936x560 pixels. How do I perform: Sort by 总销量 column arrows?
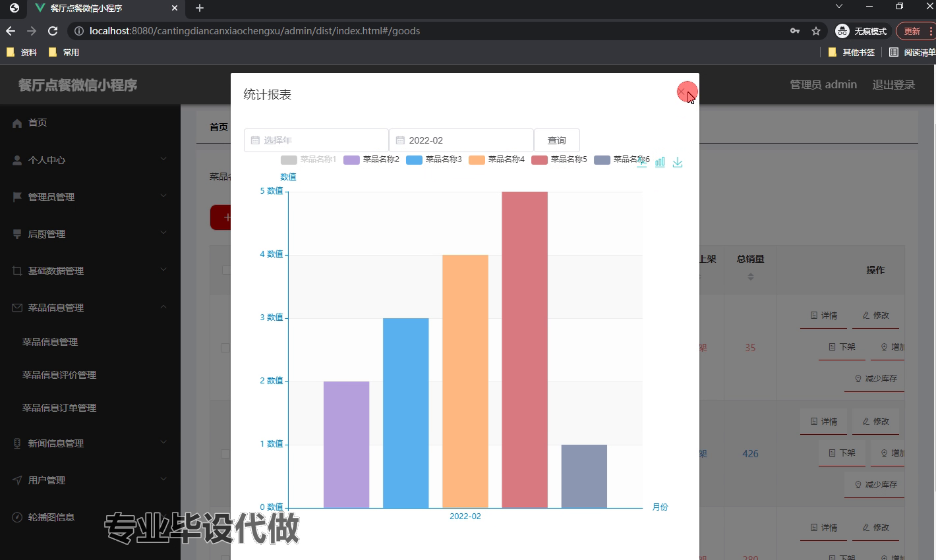point(750,277)
